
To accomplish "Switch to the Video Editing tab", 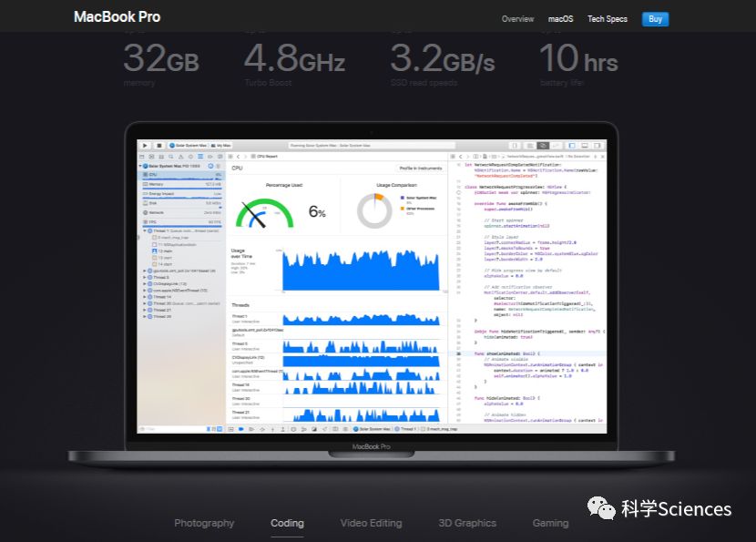I will [371, 523].
